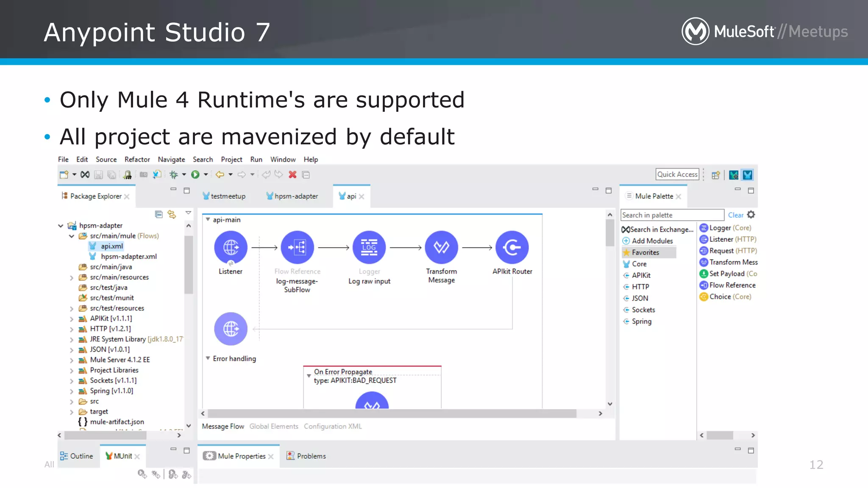Click Link with Editor icon in Package Explorer
The width and height of the screenshot is (868, 488).
click(x=172, y=214)
